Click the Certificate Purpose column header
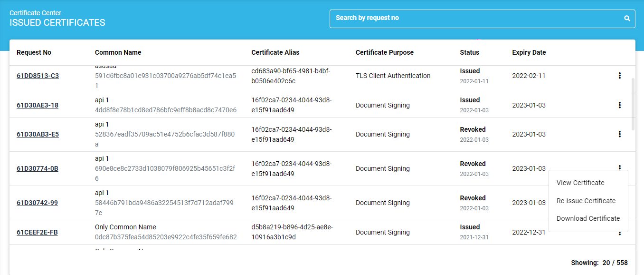This screenshot has width=644, height=275. tap(385, 52)
